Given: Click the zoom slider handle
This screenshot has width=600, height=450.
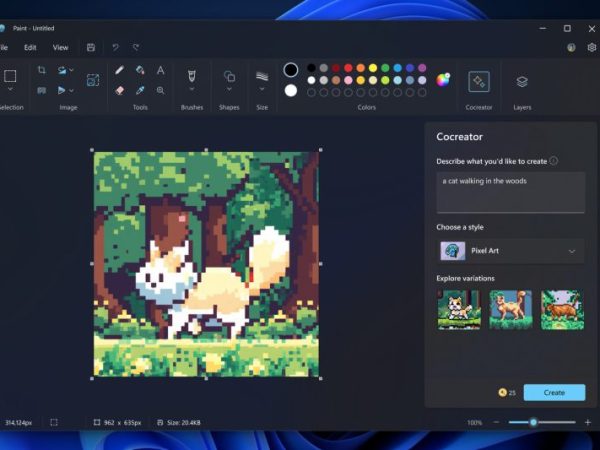Looking at the screenshot, I should pos(533,422).
